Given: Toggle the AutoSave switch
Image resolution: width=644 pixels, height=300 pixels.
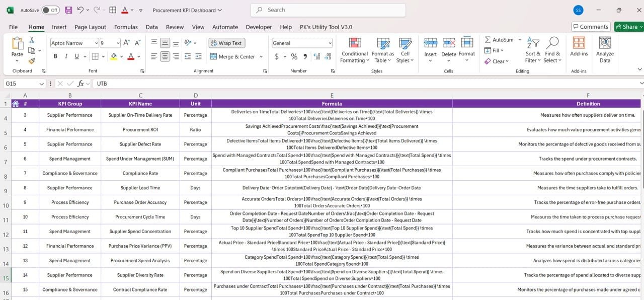Looking at the screenshot, I should pos(50,10).
